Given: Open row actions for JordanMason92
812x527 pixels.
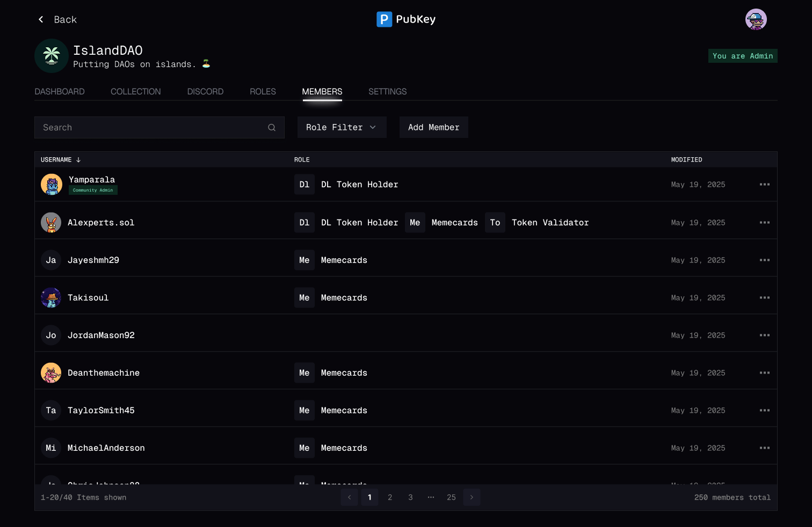Looking at the screenshot, I should (x=765, y=335).
